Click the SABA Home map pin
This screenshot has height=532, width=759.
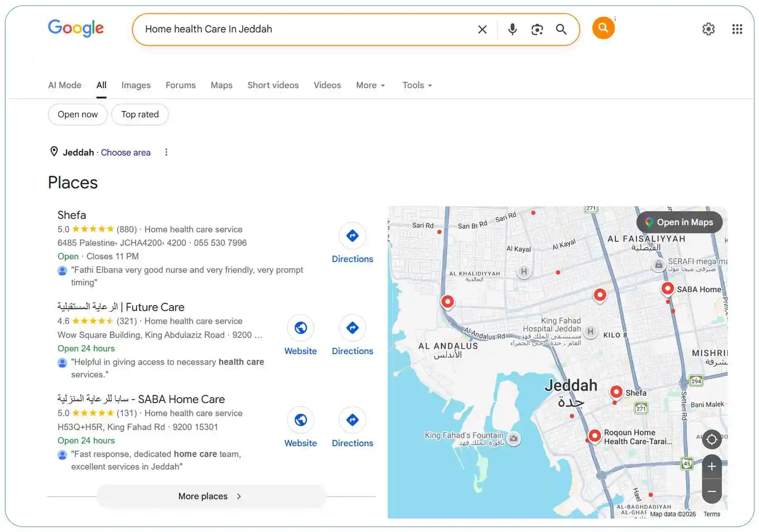pos(667,289)
